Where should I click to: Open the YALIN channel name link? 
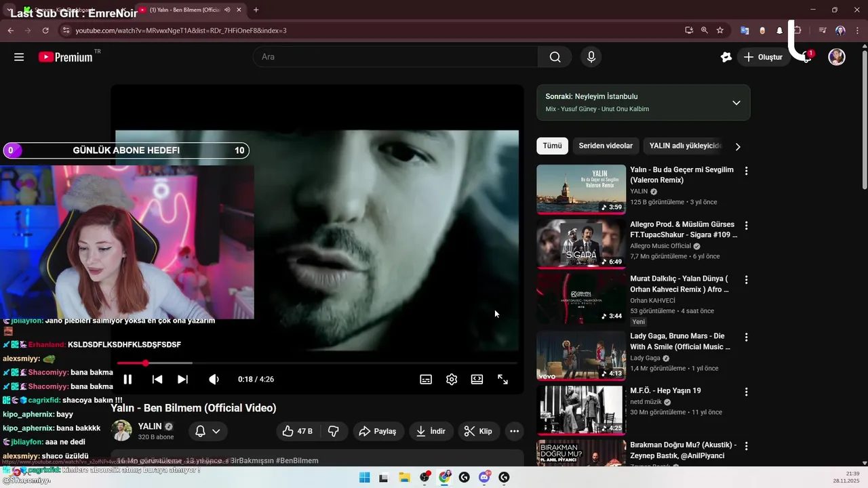150,426
